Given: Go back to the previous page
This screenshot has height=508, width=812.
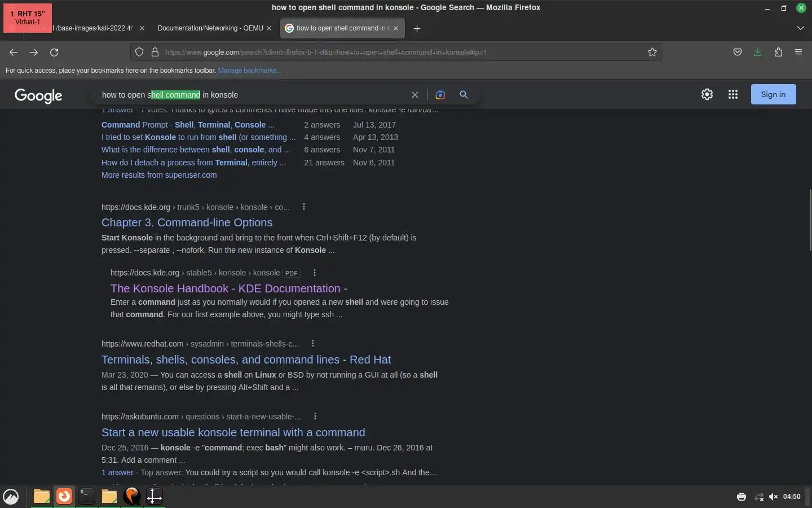Looking at the screenshot, I should 14,52.
